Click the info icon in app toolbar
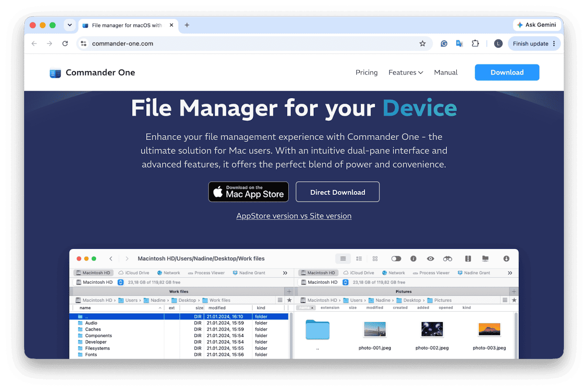Image resolution: width=588 pixels, height=391 pixels. pos(413,259)
